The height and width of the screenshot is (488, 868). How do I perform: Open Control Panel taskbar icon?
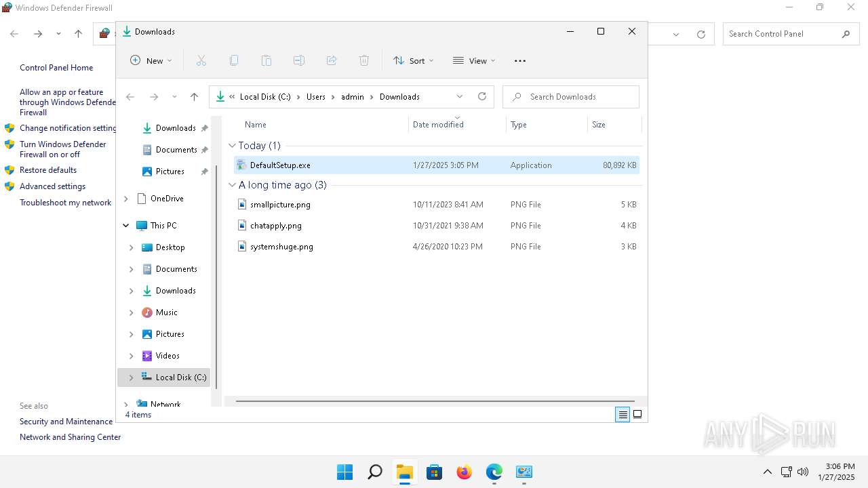(x=524, y=472)
